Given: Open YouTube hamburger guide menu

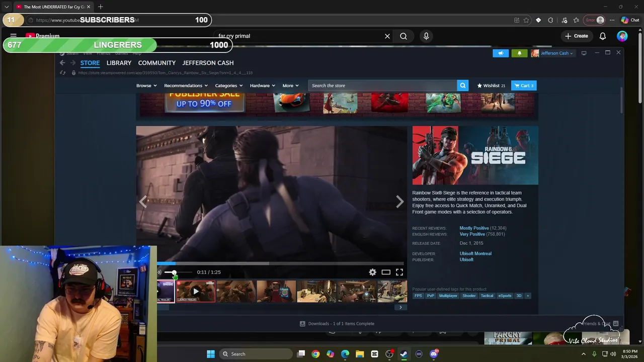Looking at the screenshot, I should (x=14, y=36).
